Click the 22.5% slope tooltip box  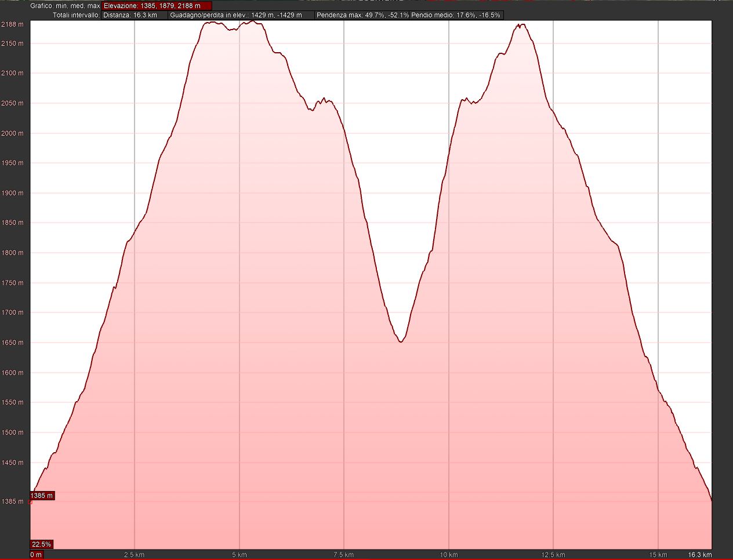point(41,544)
